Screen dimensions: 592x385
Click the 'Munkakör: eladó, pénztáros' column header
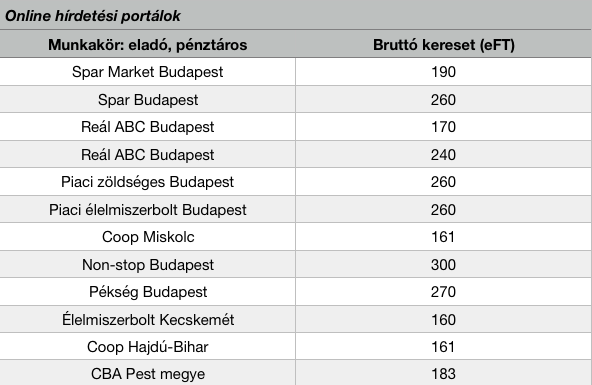pyautogui.click(x=148, y=44)
